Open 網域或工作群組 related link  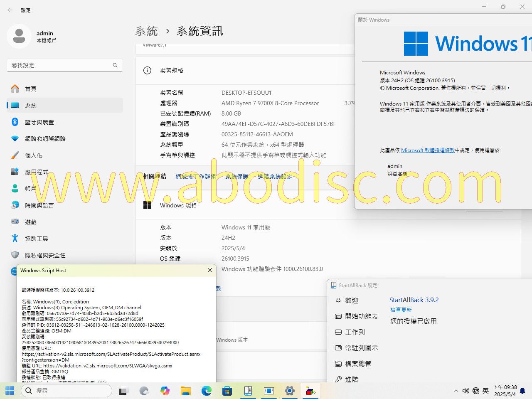(x=196, y=177)
